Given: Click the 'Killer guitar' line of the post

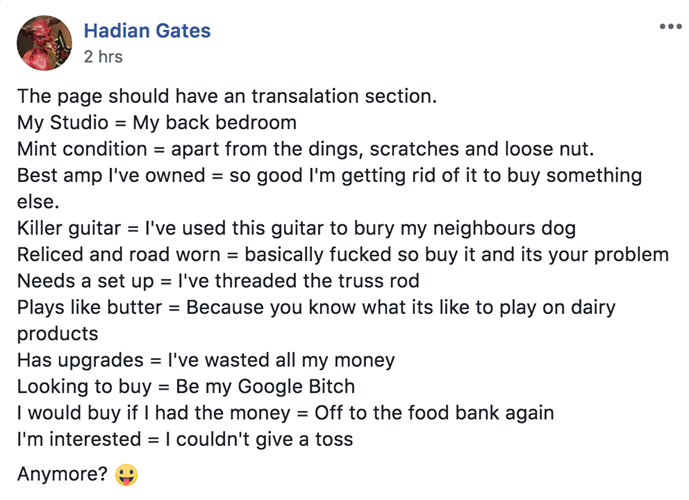Looking at the screenshot, I should pos(297,228).
